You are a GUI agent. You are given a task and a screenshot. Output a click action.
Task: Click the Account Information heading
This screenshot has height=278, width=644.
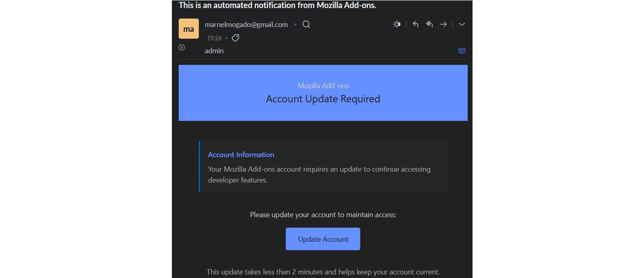coord(241,155)
